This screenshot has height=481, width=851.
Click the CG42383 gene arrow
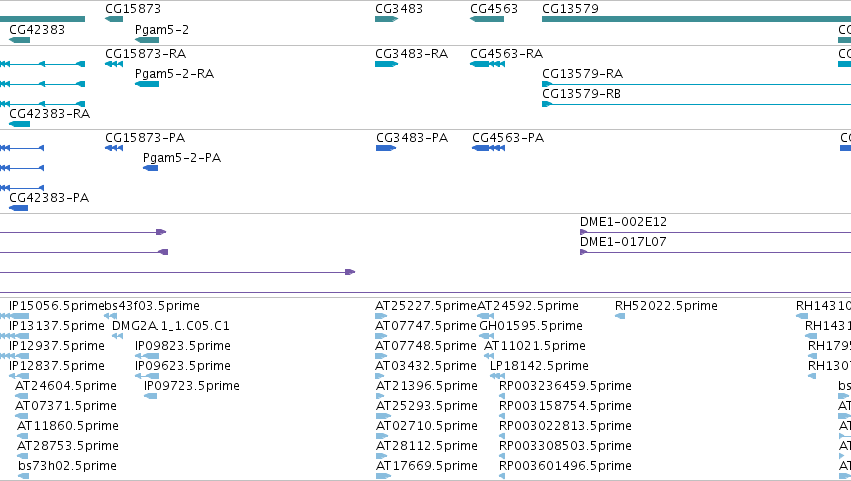(x=20, y=40)
